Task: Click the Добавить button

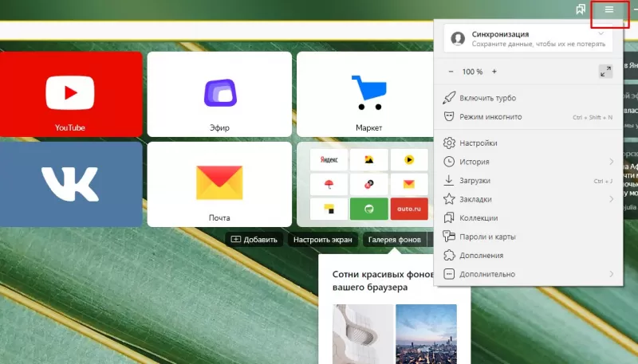Action: [x=254, y=239]
